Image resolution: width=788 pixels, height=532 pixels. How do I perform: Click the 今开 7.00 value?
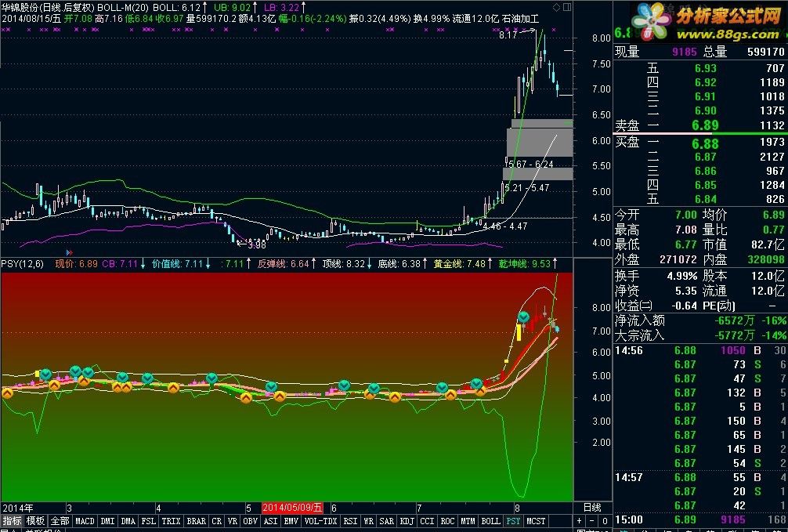point(686,215)
